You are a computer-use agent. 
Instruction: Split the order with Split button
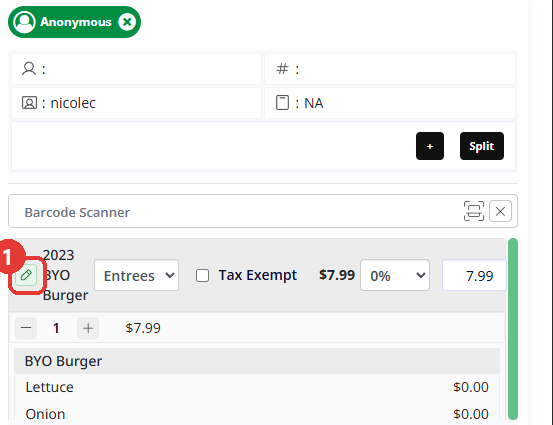(x=482, y=146)
